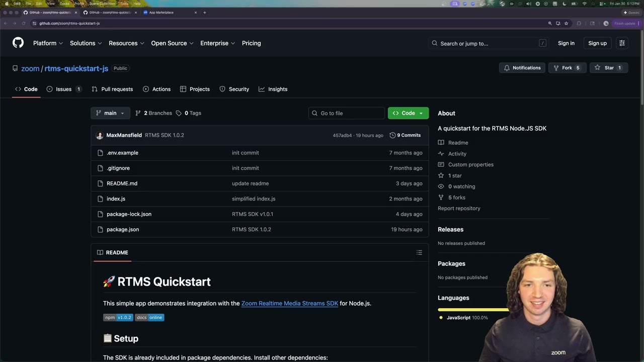Viewport: 644px width, 362px height.
Task: Go to the Pricing page
Action: 251,43
